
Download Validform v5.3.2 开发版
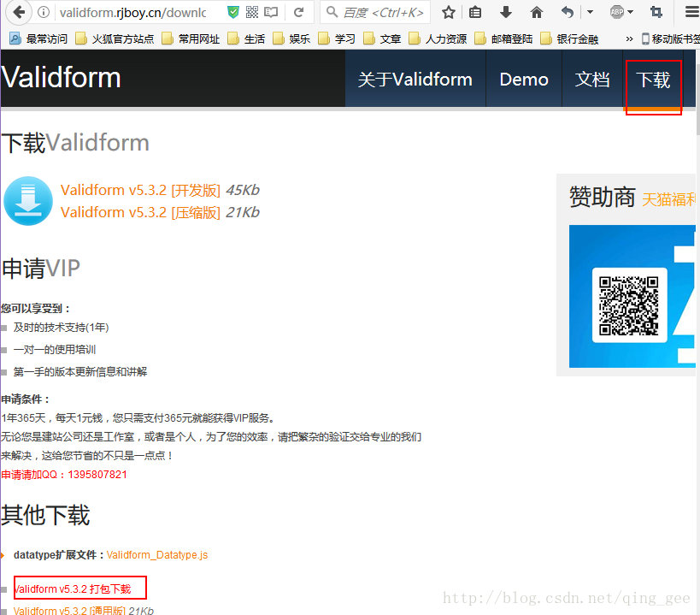coord(141,190)
